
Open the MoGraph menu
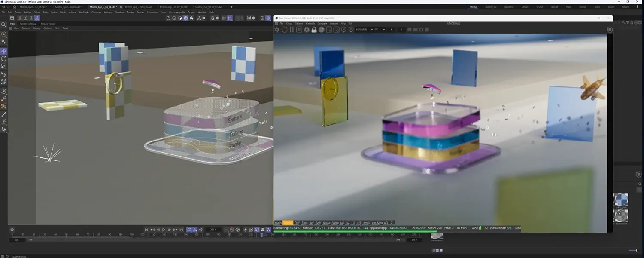[83, 12]
